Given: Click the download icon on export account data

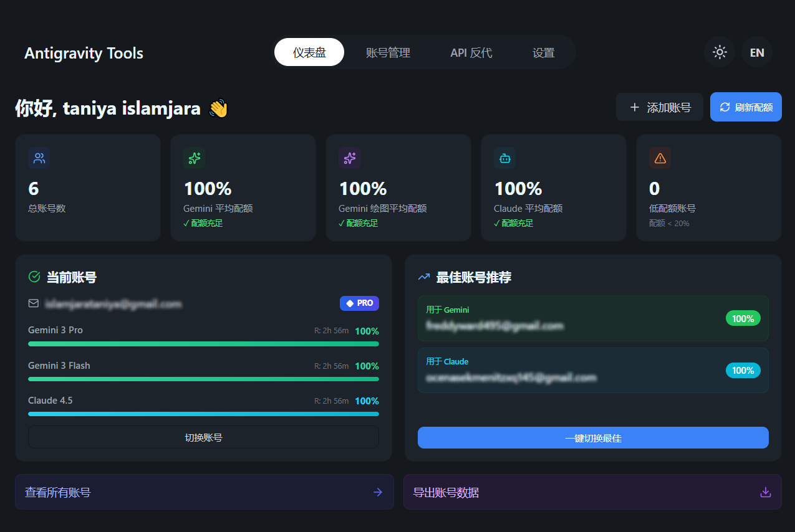Looking at the screenshot, I should tap(766, 492).
